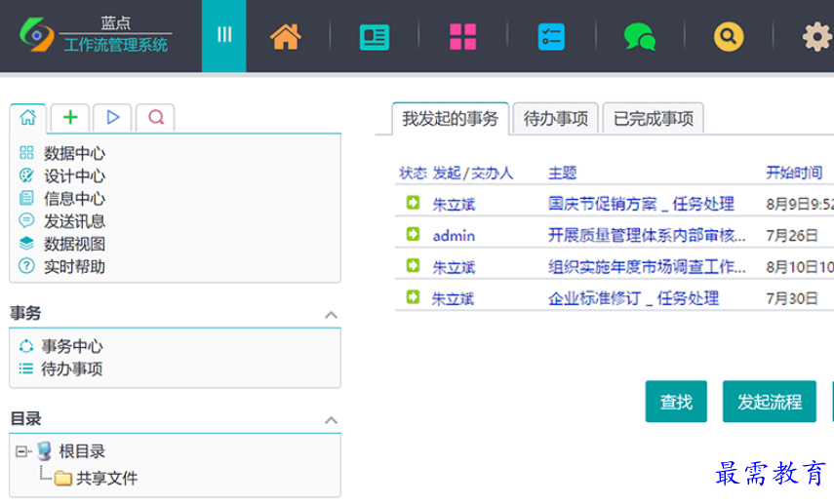Image resolution: width=834 pixels, height=504 pixels.
Task: Open 数据中心 in the sidebar
Action: (74, 153)
